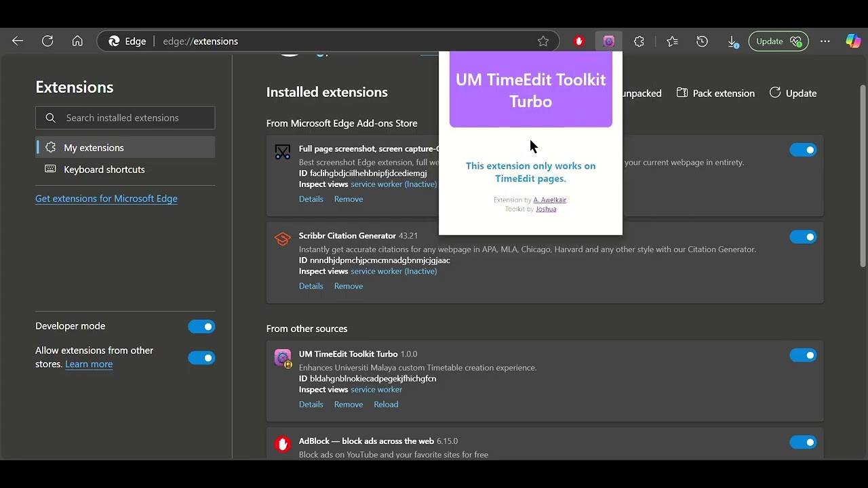This screenshot has width=868, height=488.
Task: Open Keyboard shortcuts in the sidebar
Action: tap(125, 169)
